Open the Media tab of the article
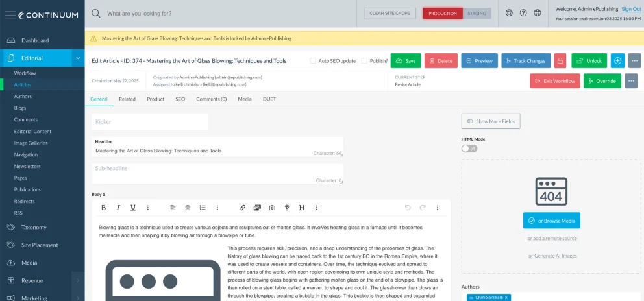Image resolution: width=644 pixels, height=301 pixels. click(x=245, y=99)
